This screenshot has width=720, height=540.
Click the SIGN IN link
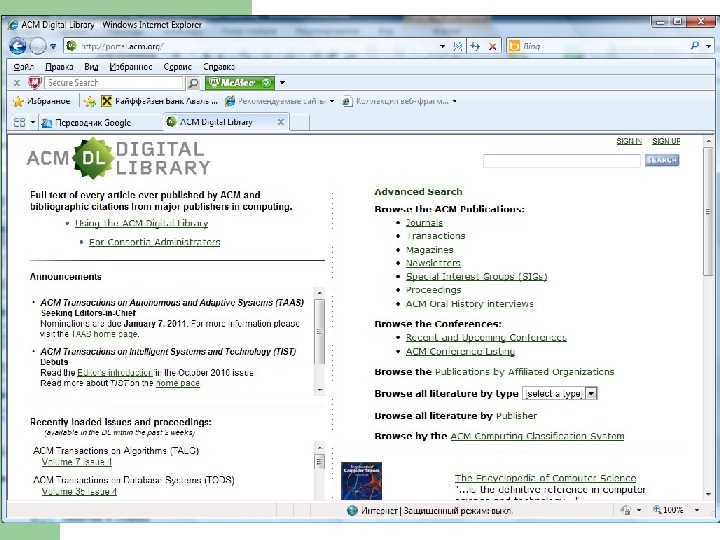[629, 141]
